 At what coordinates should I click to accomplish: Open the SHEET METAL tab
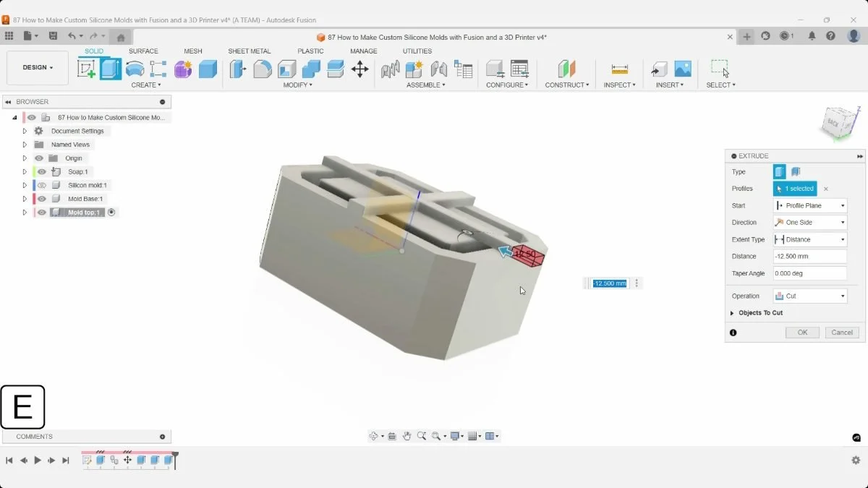(x=250, y=51)
